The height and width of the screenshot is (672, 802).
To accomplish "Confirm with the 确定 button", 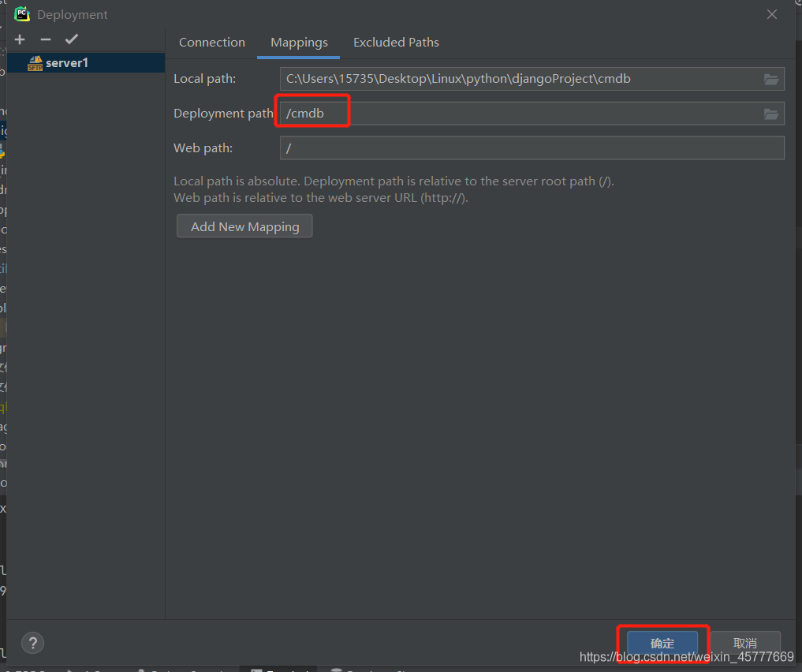I will tap(662, 643).
